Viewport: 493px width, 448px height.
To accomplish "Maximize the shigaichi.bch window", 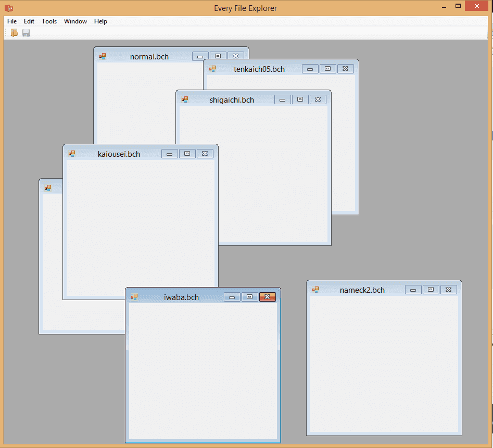I will 300,99.
